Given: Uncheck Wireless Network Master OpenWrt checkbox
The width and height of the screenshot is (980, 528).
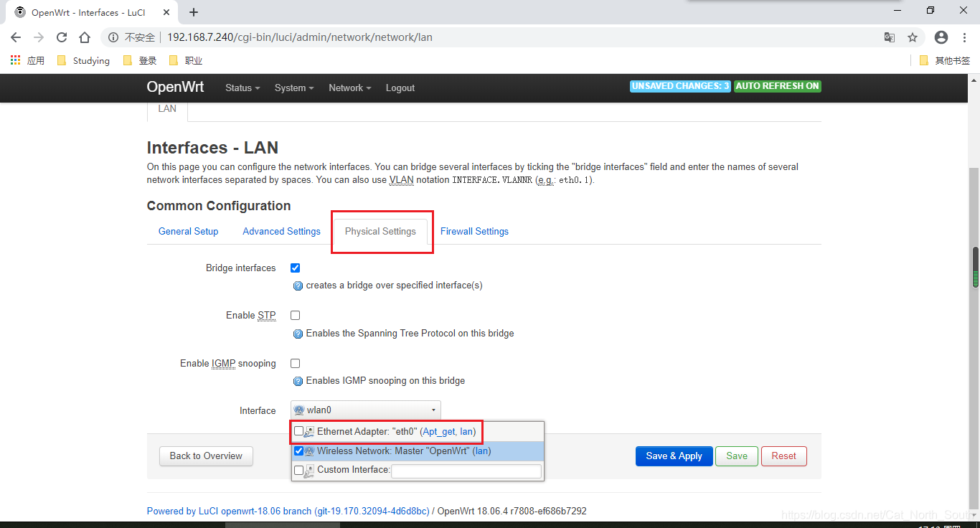Looking at the screenshot, I should tap(298, 451).
